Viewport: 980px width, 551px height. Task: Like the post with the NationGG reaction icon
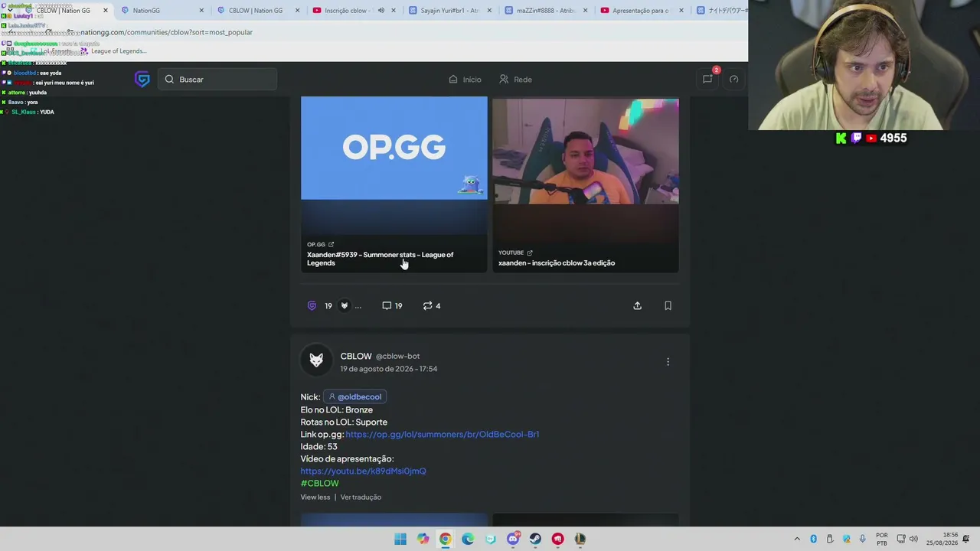(x=312, y=305)
